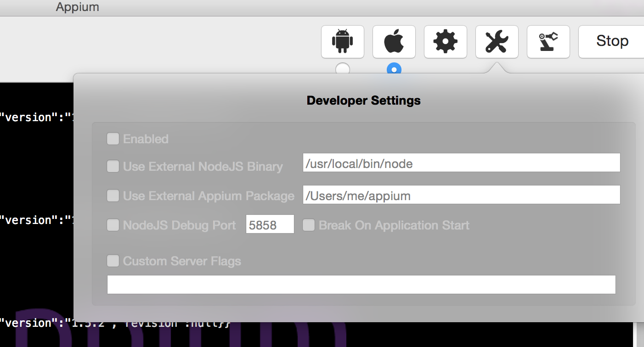Focus the empty Custom Server Flags text field
Viewport: 644px width, 347px height.
click(x=361, y=285)
